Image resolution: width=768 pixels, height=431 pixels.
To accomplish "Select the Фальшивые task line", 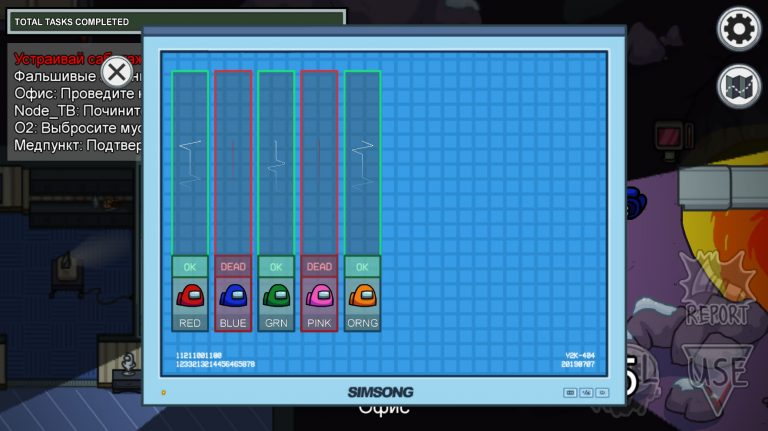I will point(78,76).
